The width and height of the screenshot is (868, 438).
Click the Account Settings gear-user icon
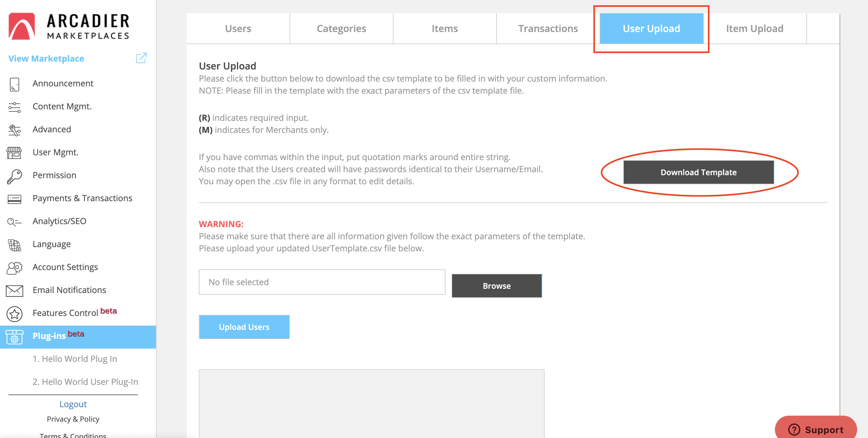[x=14, y=268]
